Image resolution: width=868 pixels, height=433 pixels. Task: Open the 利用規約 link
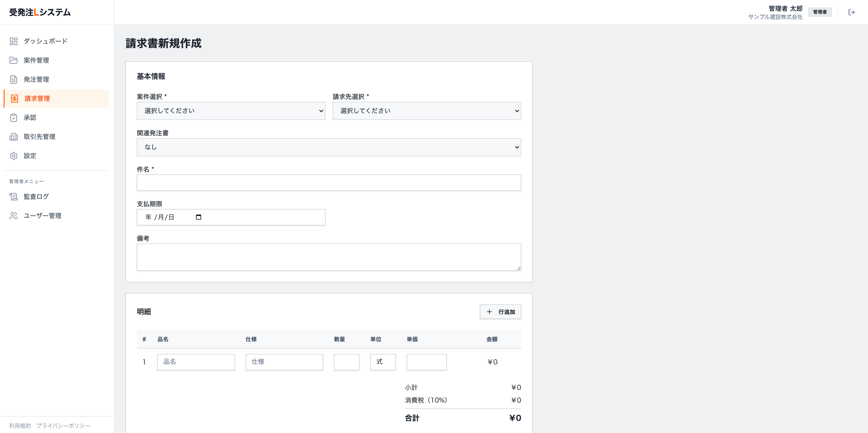(x=20, y=426)
